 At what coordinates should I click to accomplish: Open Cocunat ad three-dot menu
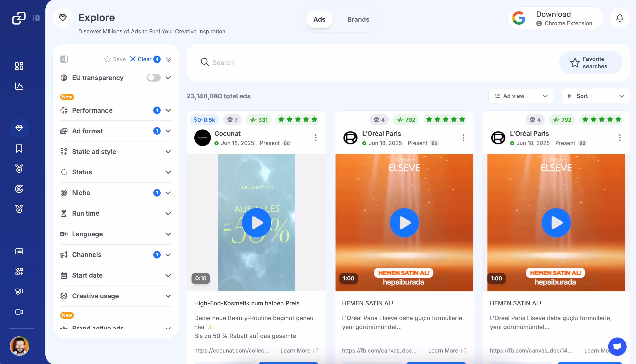tap(316, 138)
